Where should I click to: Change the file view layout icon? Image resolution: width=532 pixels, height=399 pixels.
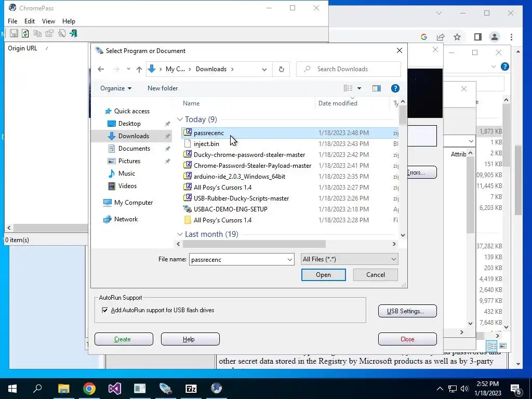tap(348, 88)
